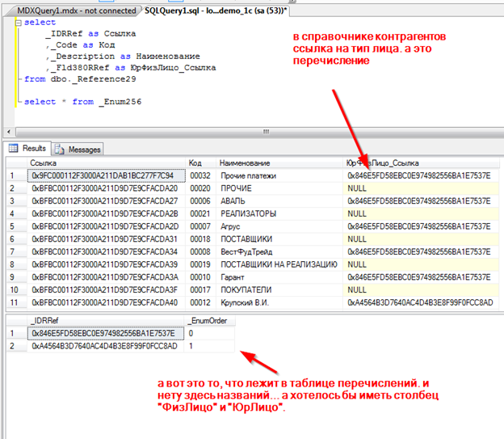504x439 pixels.
Task: Click '_Fld380RRef' in the query editor
Action: point(80,68)
